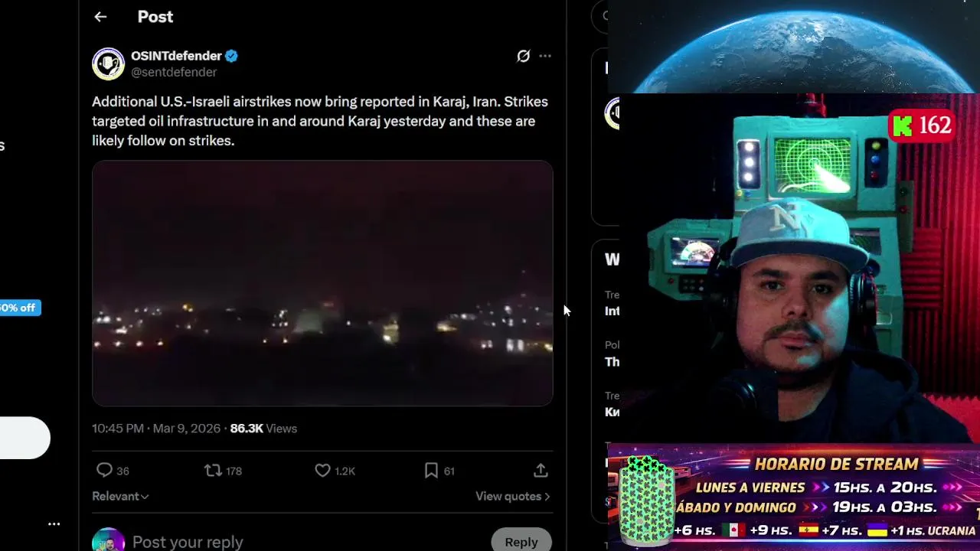Viewport: 980px width, 551px height.
Task: Go back using the arrow beside Post
Action: coord(100,17)
